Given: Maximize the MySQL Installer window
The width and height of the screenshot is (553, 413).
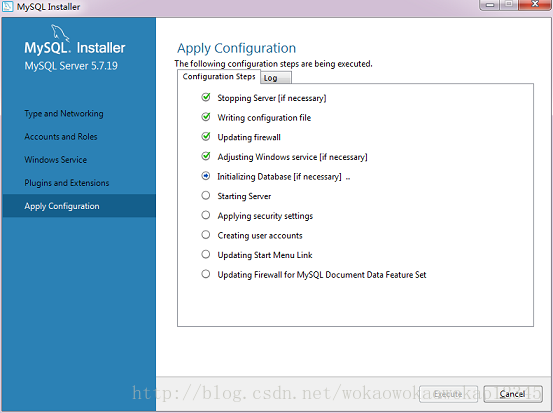Looking at the screenshot, I should [509, 5].
